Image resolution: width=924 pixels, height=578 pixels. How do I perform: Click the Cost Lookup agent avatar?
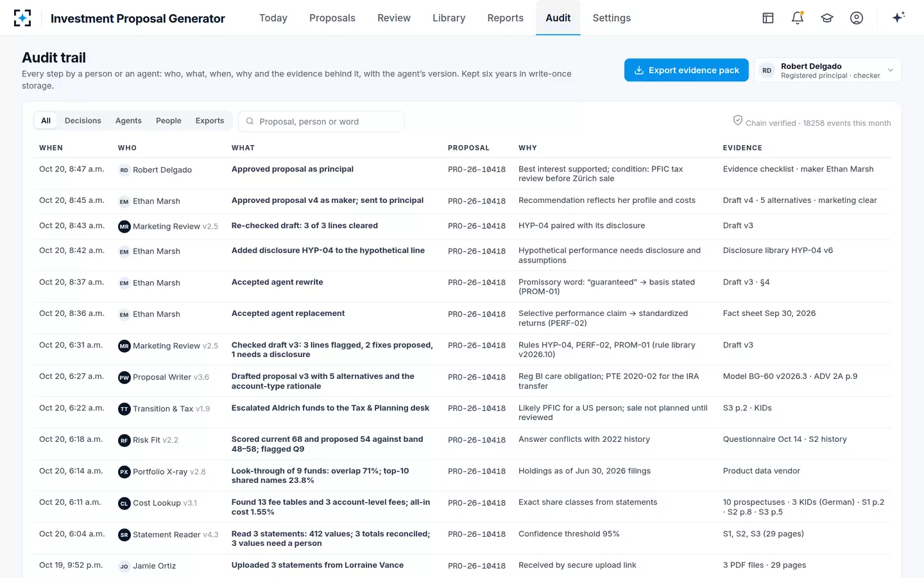click(x=124, y=504)
